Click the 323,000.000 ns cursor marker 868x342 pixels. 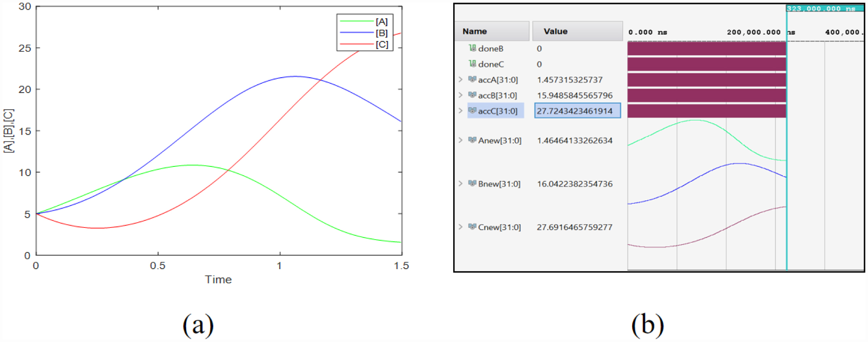pyautogui.click(x=820, y=8)
